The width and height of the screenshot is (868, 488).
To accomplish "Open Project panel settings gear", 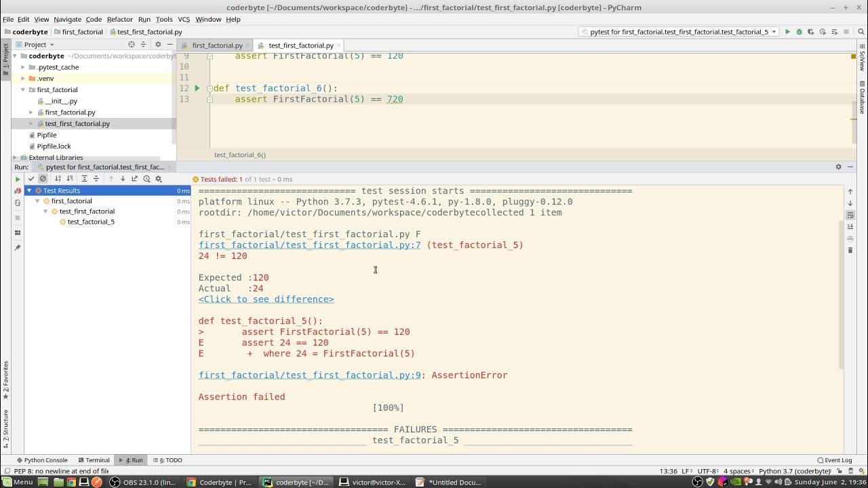I will (x=158, y=45).
